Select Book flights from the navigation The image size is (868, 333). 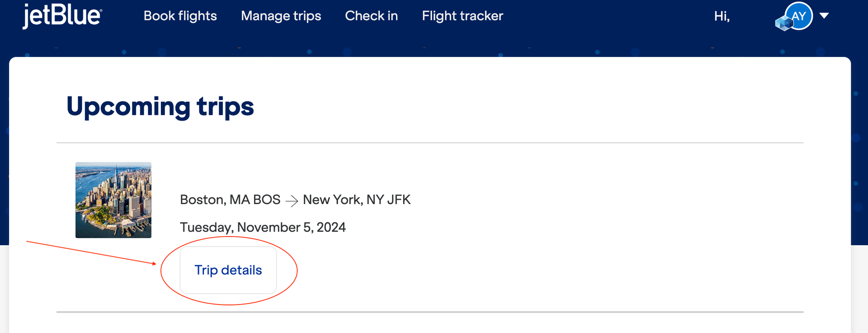(x=180, y=16)
